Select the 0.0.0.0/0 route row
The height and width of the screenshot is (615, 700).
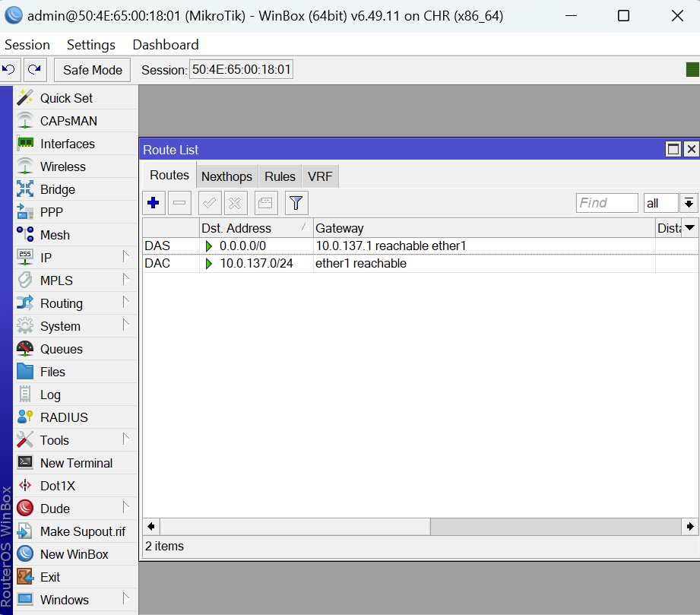point(420,246)
